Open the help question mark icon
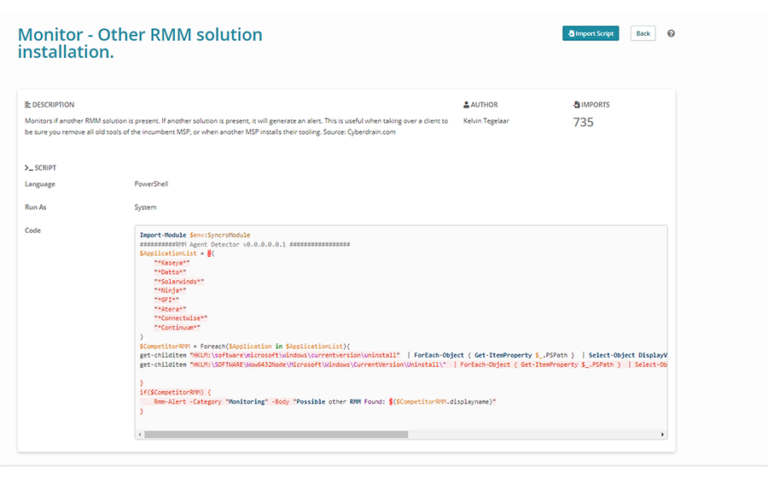 [671, 34]
